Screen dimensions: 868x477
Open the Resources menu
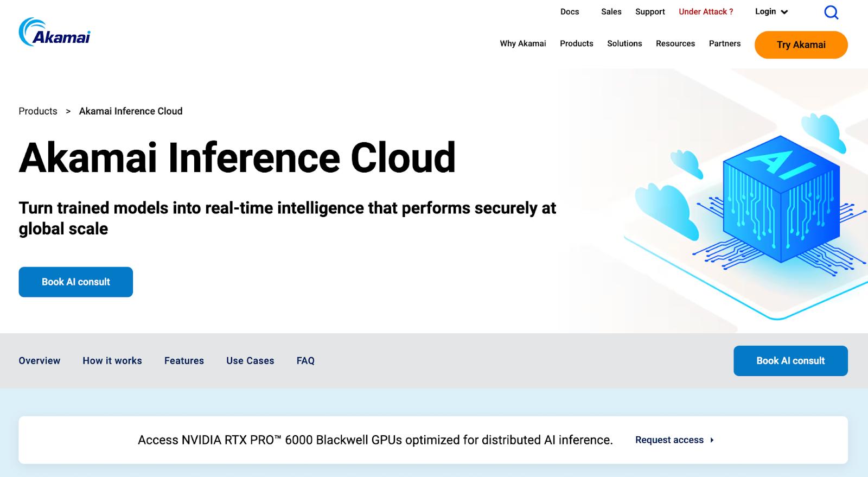click(675, 43)
